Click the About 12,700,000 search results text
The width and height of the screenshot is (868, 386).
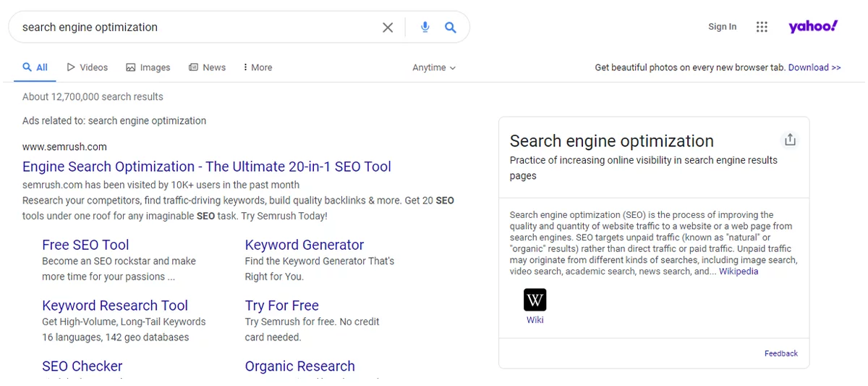[93, 97]
